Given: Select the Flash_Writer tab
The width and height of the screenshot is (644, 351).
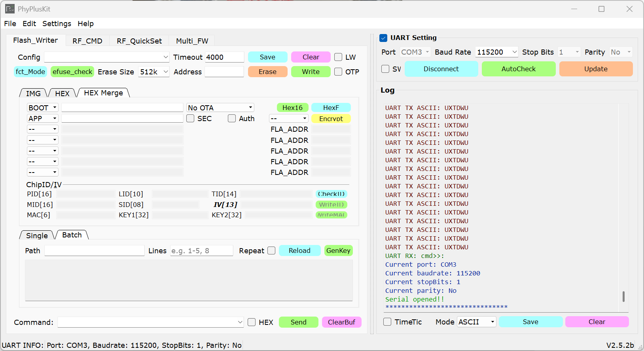Looking at the screenshot, I should tap(36, 40).
